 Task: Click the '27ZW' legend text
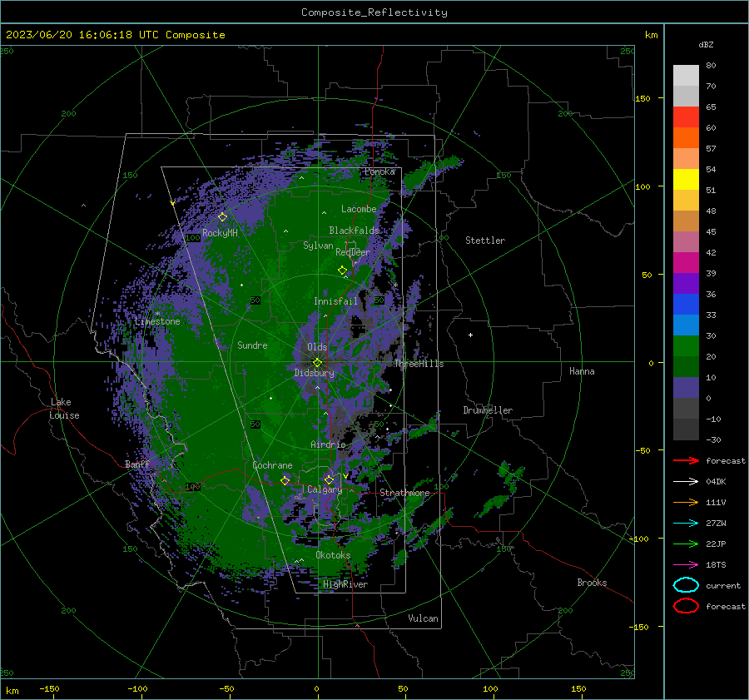pyautogui.click(x=716, y=523)
